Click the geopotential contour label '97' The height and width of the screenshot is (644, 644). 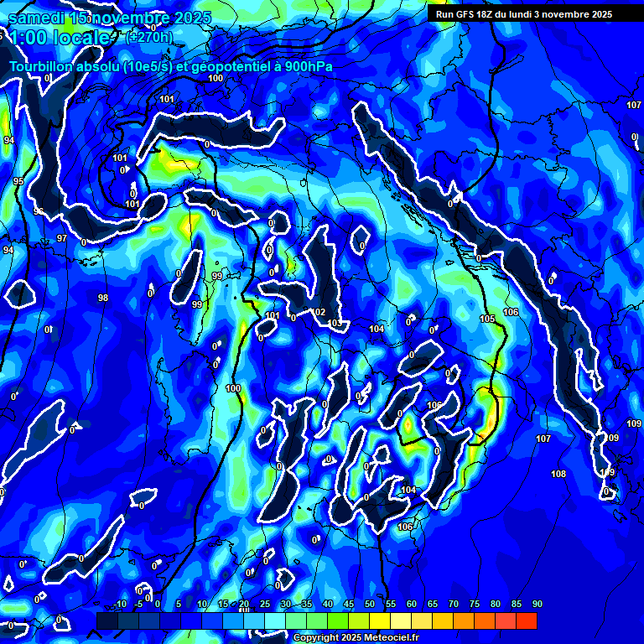coord(62,238)
